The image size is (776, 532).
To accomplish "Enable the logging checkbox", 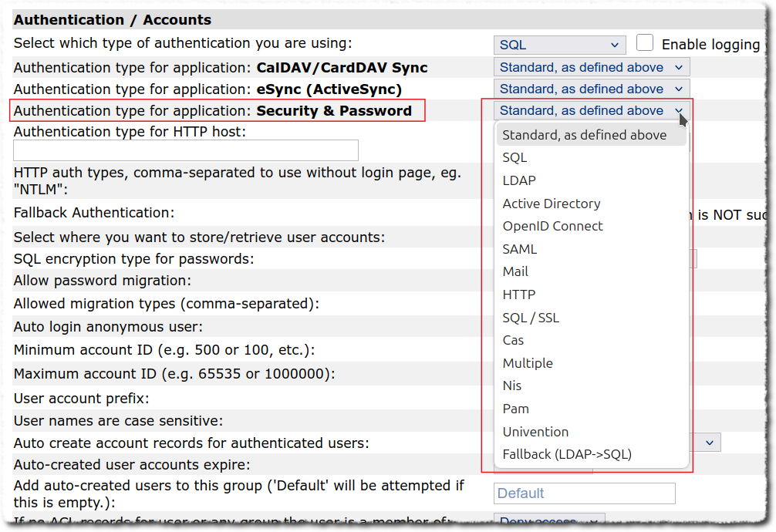I will click(x=645, y=44).
